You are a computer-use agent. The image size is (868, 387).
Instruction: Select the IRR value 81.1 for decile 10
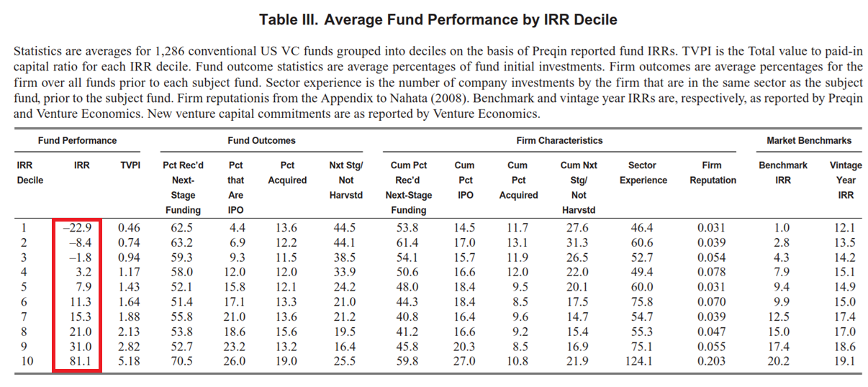click(x=78, y=361)
